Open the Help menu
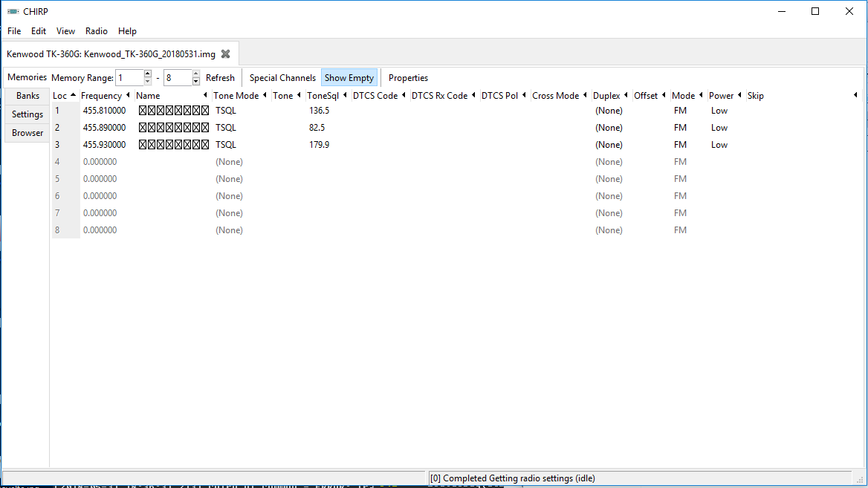868x488 pixels. (127, 31)
